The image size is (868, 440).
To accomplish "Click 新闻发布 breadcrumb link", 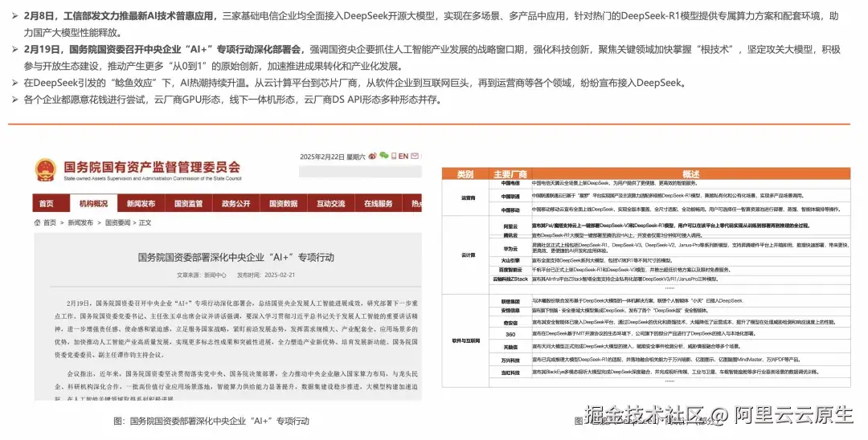I will point(80,222).
